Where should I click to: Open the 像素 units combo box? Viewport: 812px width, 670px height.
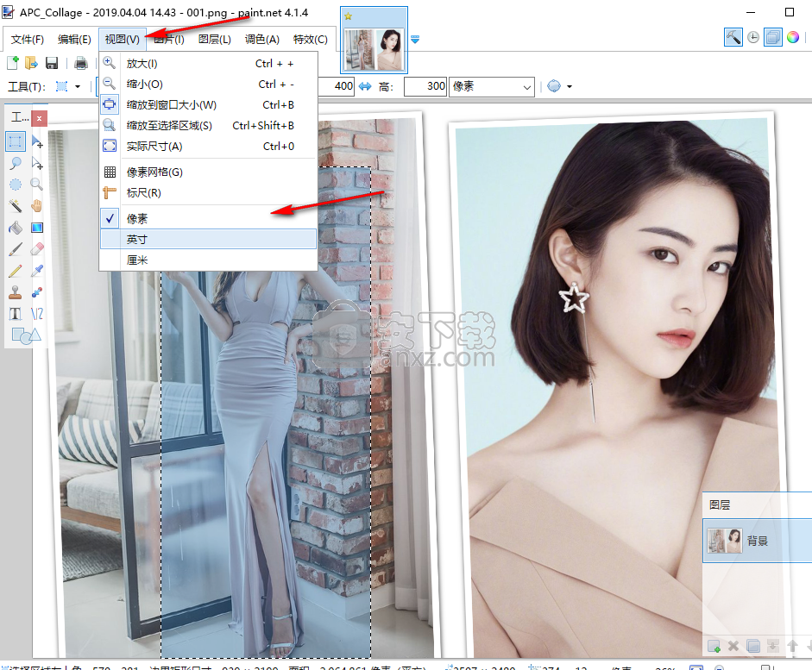pos(491,86)
